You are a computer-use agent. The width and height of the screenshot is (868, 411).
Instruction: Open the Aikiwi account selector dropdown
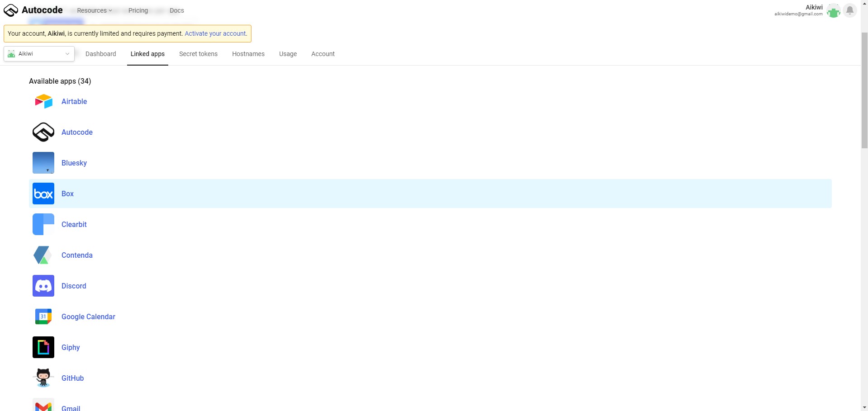[39, 54]
